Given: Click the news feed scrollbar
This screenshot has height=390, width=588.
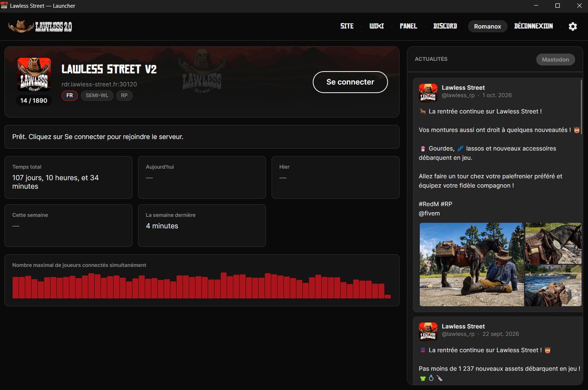Looking at the screenshot, I should (581, 106).
